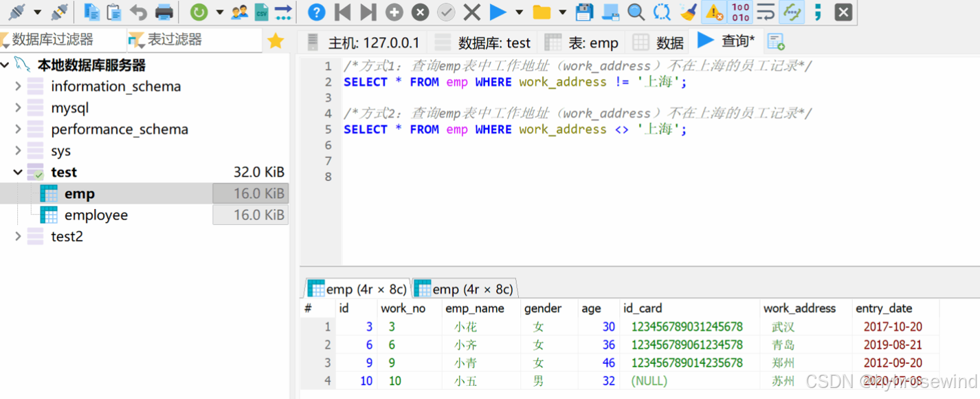Screen dimensions: 980x399
Task: Open the recent SQL files dropdown arrow
Action: pos(562,12)
